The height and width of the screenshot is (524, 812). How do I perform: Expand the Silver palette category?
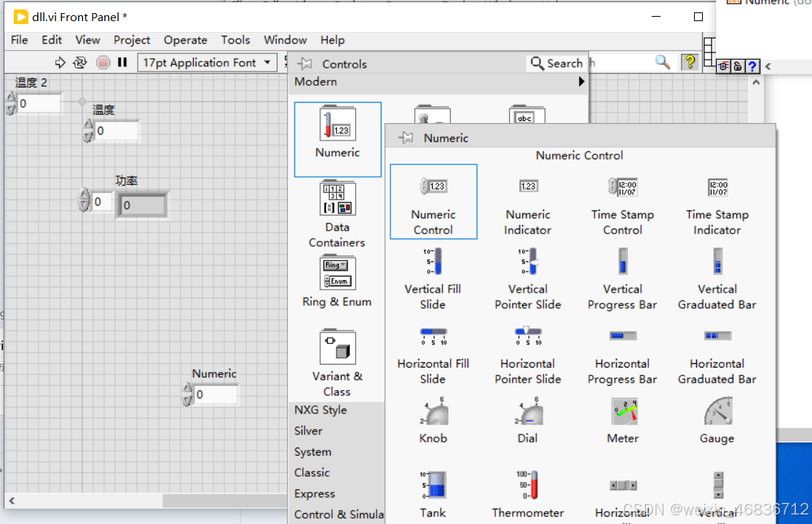pyautogui.click(x=308, y=430)
